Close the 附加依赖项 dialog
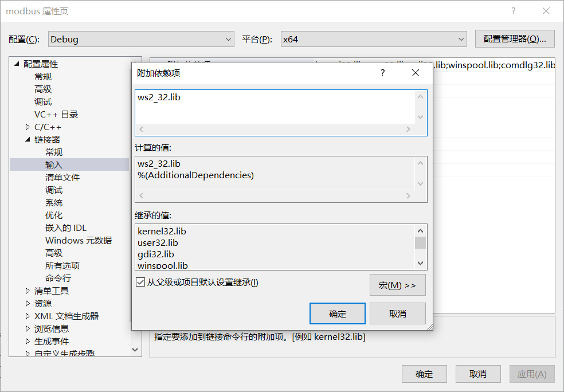Screen dimensions: 564x392 [416, 73]
